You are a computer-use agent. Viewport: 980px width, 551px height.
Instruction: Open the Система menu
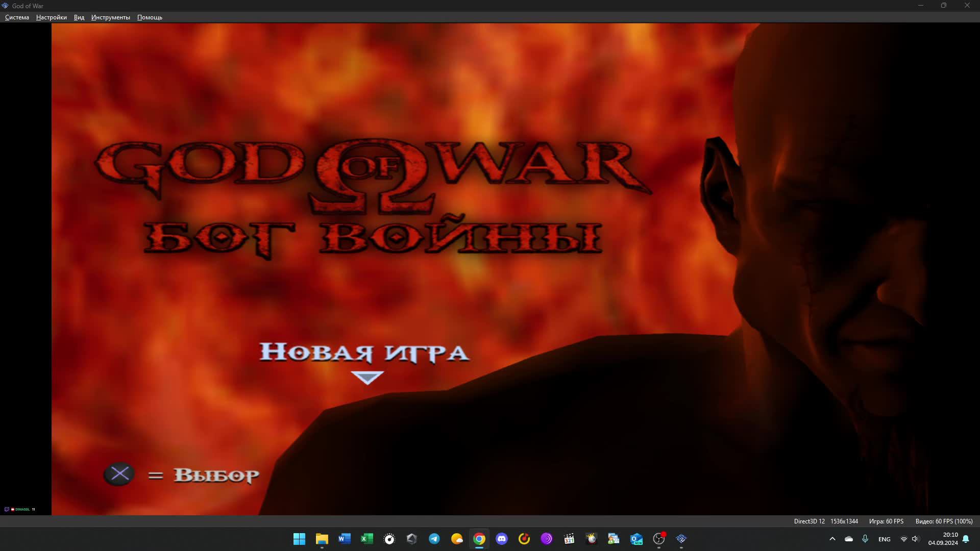point(17,17)
